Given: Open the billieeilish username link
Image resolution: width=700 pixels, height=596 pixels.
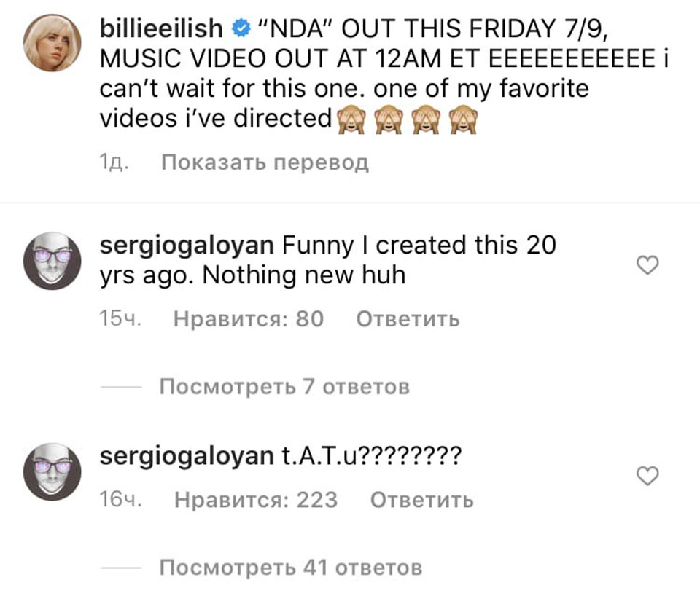Looking at the screenshot, I should coord(160,28).
